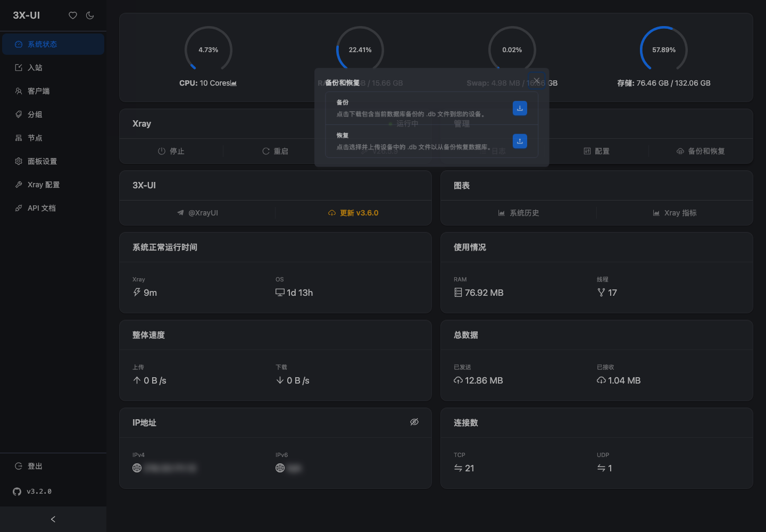766x532 pixels.
Task: Open API 文档 in the sidebar
Action: coord(53,208)
